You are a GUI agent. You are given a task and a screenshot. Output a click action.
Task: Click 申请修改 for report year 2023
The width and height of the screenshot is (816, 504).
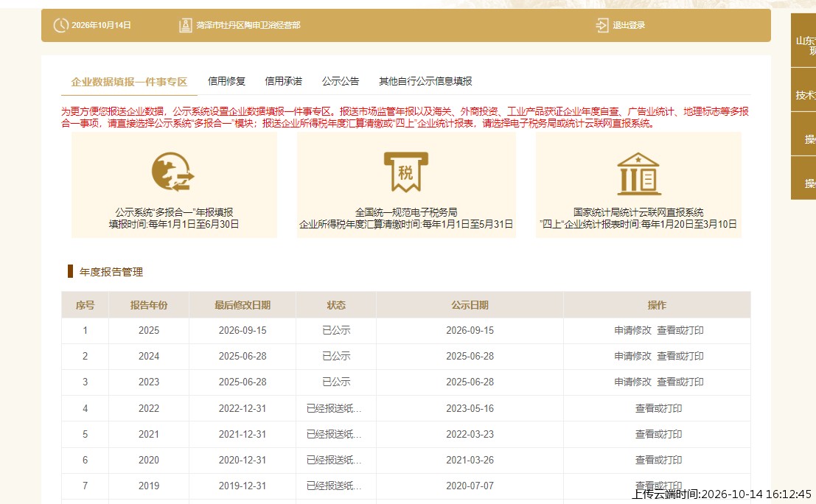[x=632, y=382]
